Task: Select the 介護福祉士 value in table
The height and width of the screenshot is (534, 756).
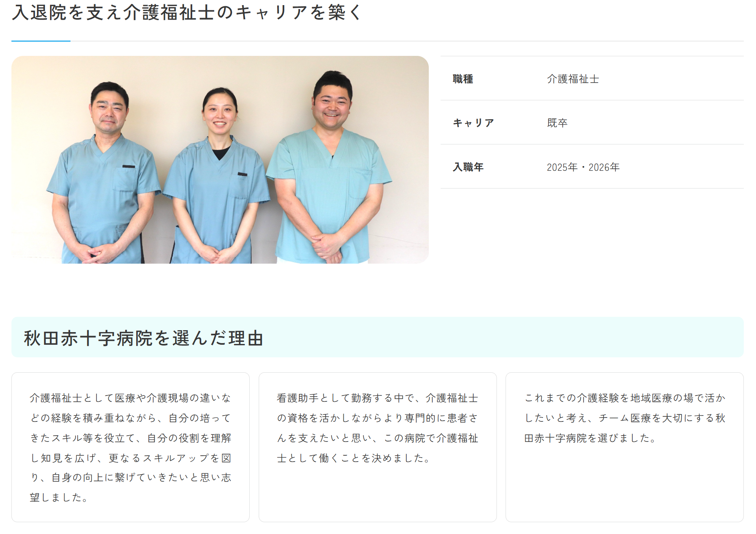Action: point(573,79)
